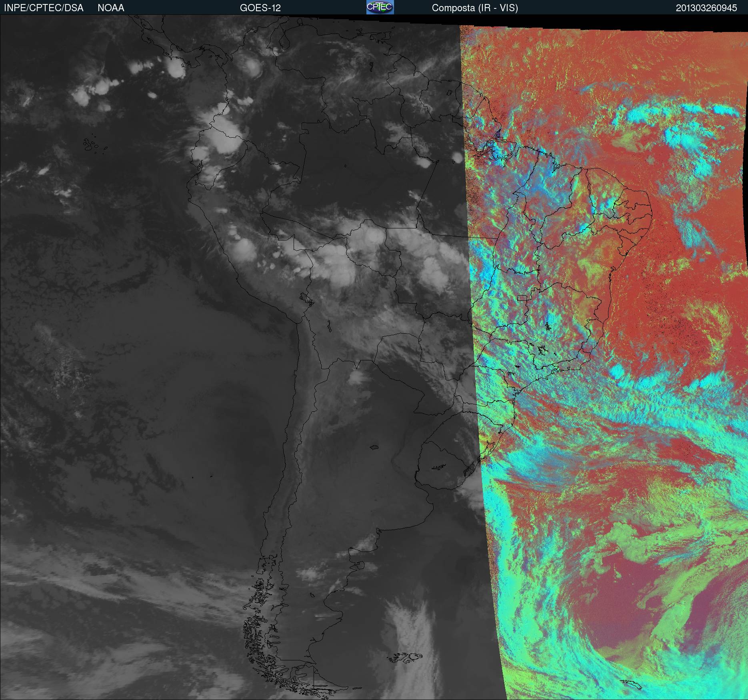Click the CPTEC logo in the header
The image size is (748, 700).
click(x=380, y=7)
